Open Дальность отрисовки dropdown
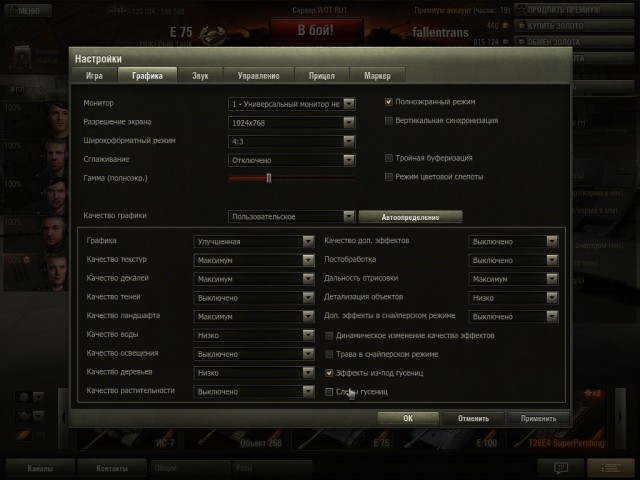Image resolution: width=640 pixels, height=480 pixels. [513, 279]
